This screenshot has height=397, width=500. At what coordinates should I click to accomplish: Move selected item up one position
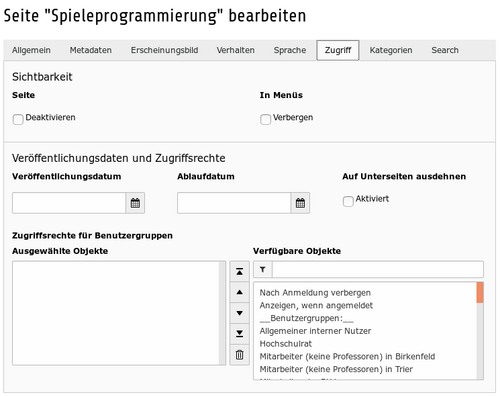click(239, 292)
